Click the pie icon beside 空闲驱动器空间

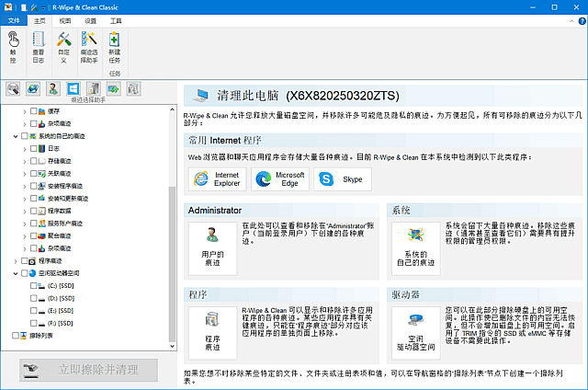tap(33, 273)
